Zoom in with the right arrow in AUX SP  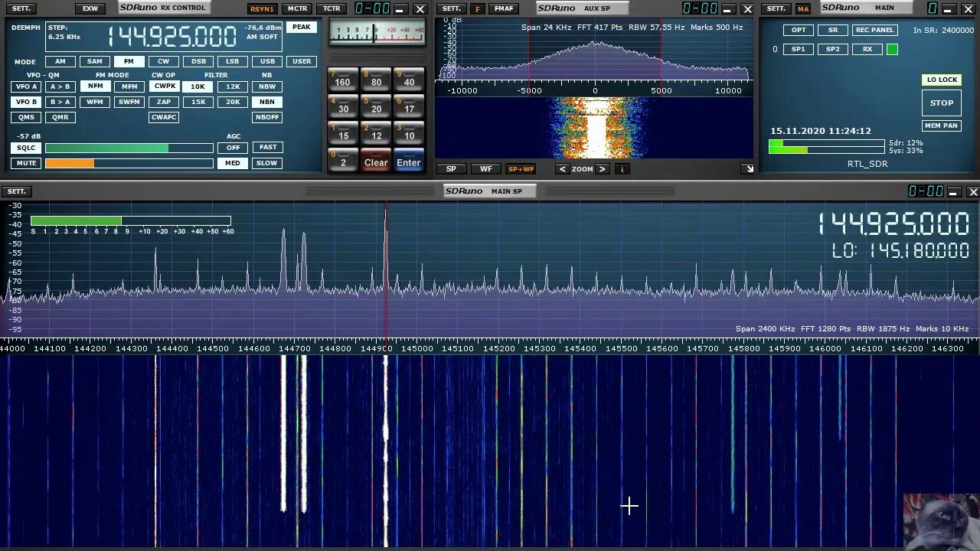point(602,169)
